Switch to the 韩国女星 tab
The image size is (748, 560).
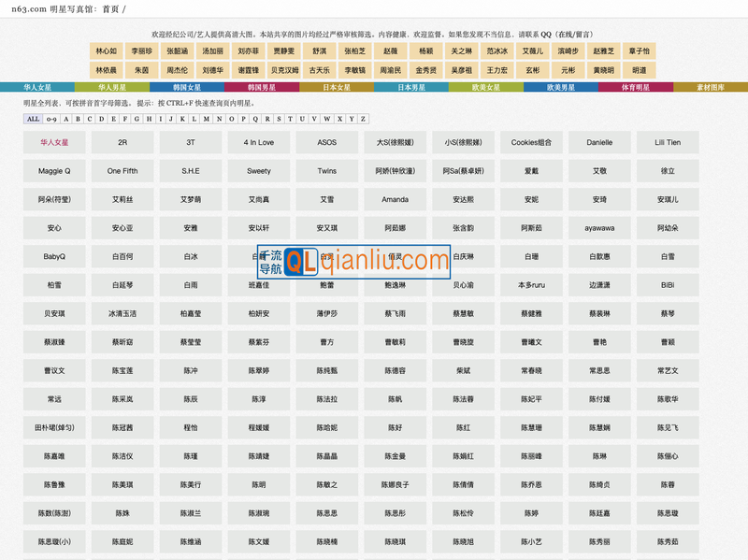point(187,87)
